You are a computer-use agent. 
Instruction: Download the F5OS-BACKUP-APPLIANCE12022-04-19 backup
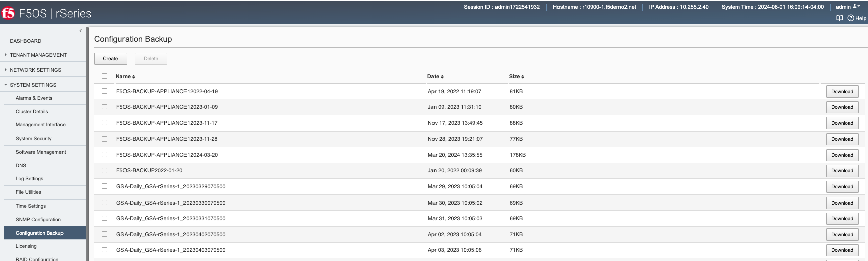(x=842, y=91)
